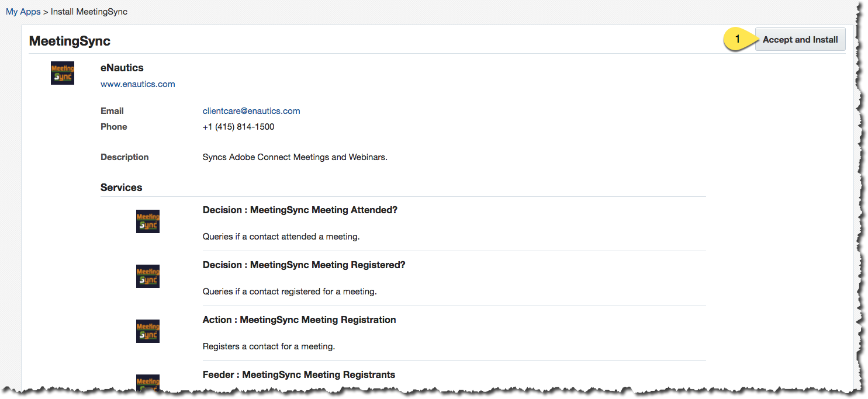Select 'Action : MeetingSync Meeting Registration' title
Screen dimensions: 868x399
coord(299,320)
